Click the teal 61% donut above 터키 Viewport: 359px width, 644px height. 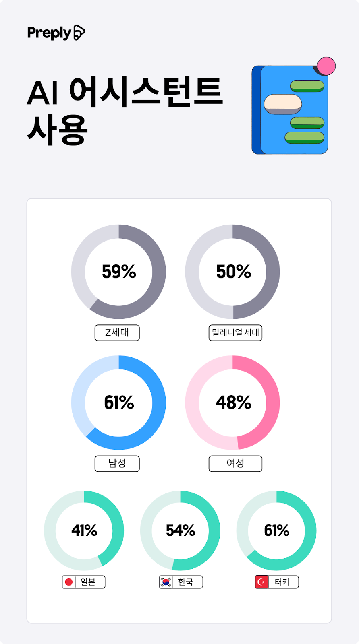point(276,530)
